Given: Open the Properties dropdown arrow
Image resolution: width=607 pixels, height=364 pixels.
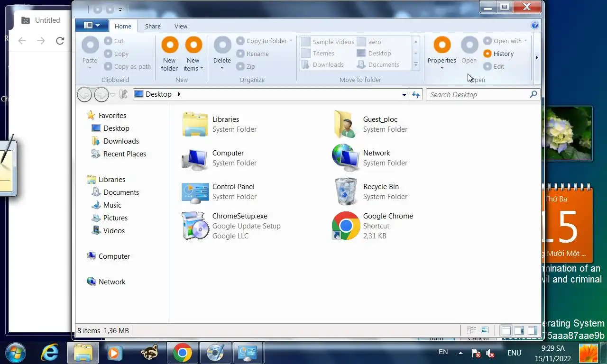Looking at the screenshot, I should (442, 68).
